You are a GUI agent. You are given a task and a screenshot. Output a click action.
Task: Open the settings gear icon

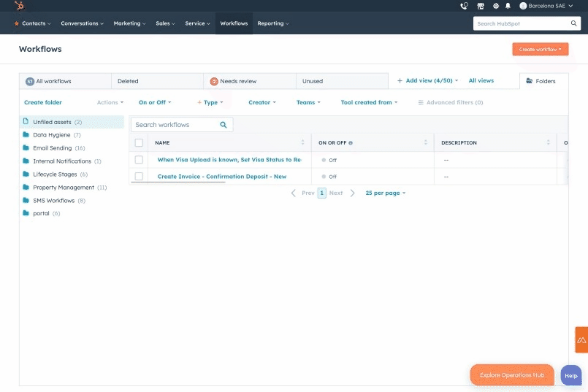click(496, 6)
